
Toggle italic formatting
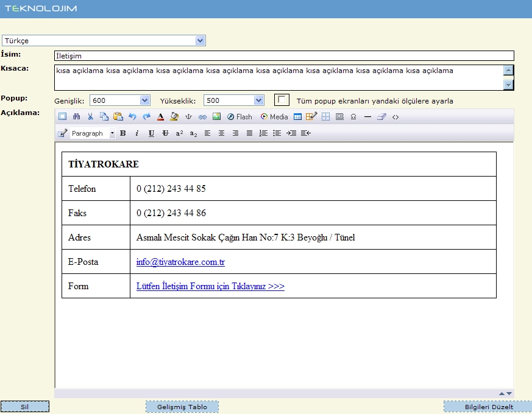(x=137, y=133)
